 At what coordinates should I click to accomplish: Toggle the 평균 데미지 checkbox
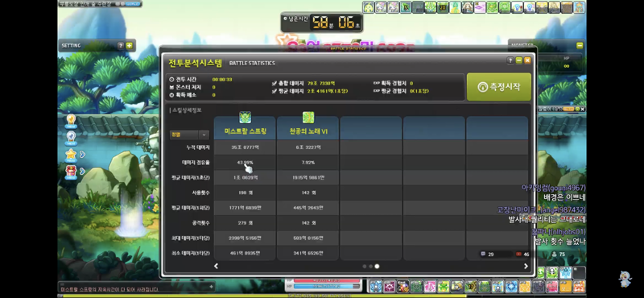coord(275,91)
